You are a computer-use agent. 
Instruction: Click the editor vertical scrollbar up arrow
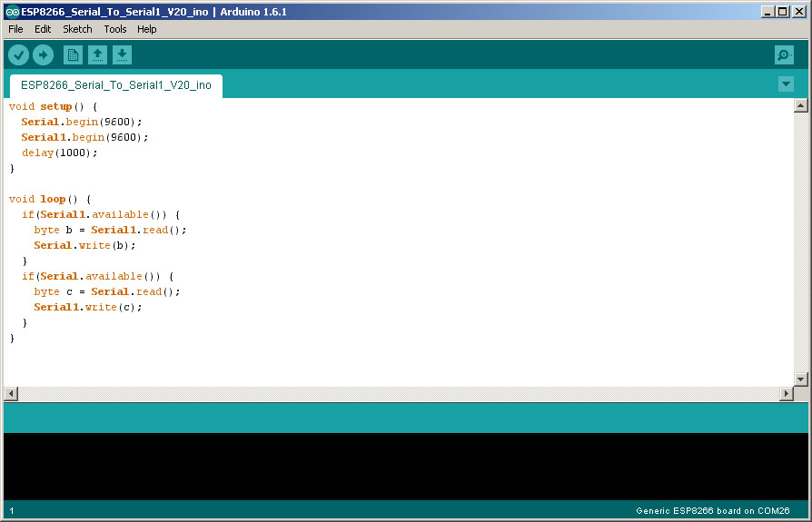(x=800, y=105)
